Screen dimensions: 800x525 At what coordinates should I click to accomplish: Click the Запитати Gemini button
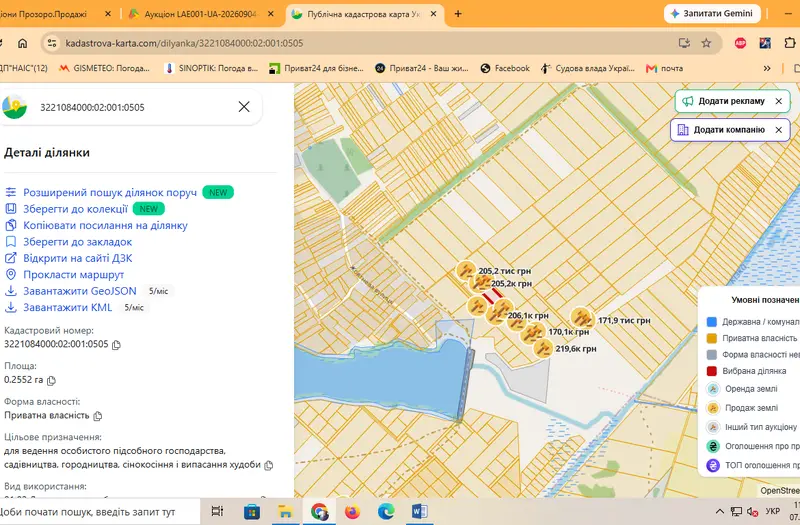pyautogui.click(x=712, y=14)
